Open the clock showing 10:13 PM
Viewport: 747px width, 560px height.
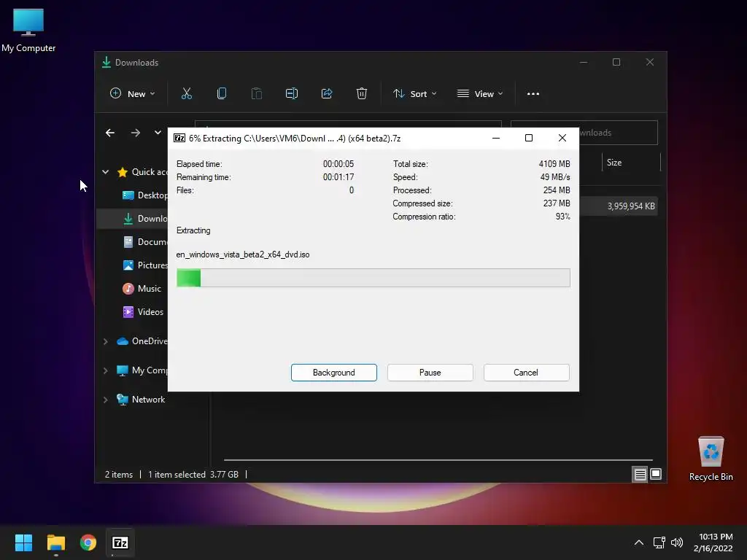(x=713, y=542)
